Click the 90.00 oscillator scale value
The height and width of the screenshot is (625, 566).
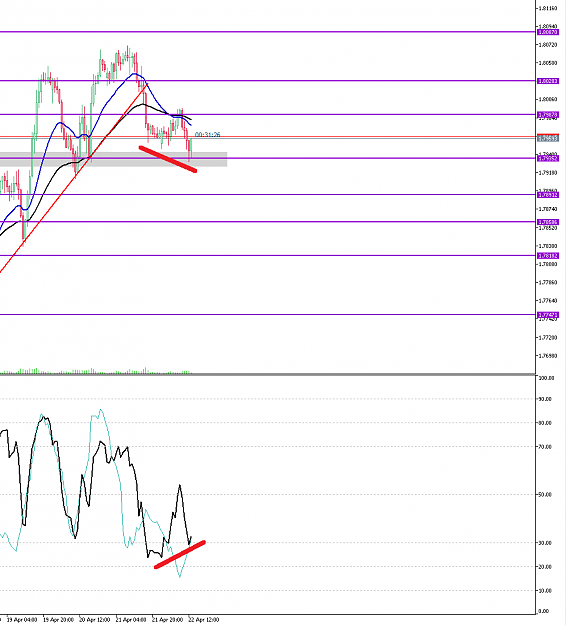(x=545, y=399)
